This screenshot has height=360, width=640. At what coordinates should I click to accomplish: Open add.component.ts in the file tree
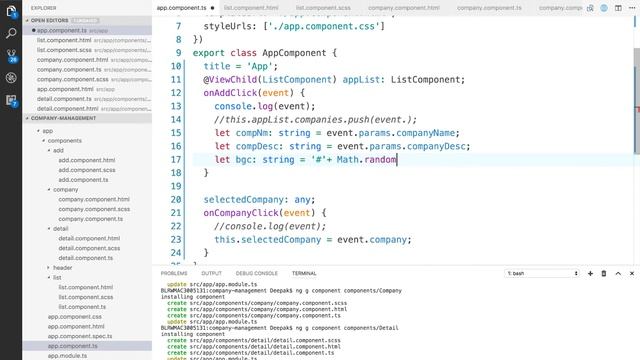(x=83, y=180)
